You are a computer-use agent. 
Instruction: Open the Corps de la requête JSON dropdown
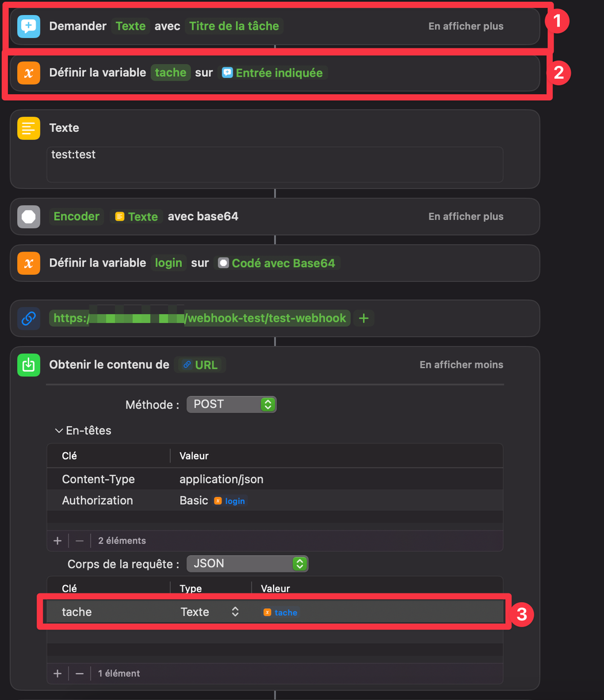(x=248, y=564)
